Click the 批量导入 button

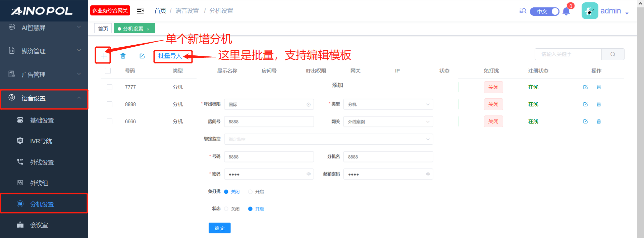170,56
